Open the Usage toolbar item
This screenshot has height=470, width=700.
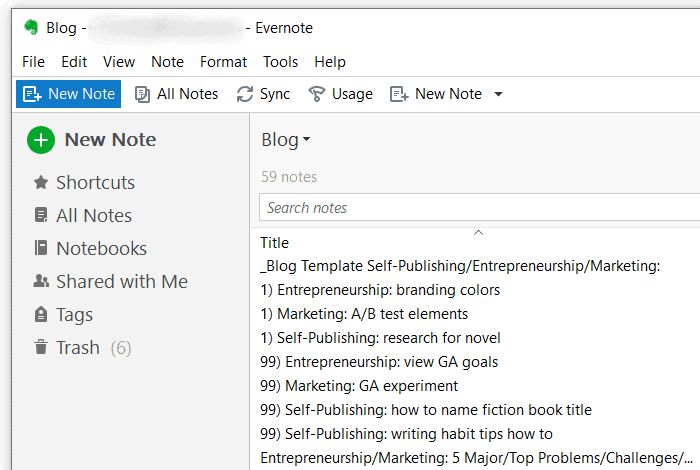(340, 94)
